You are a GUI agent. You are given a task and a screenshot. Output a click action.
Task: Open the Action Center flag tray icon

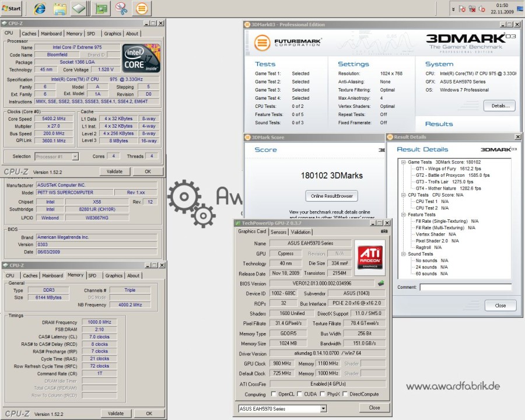click(463, 9)
